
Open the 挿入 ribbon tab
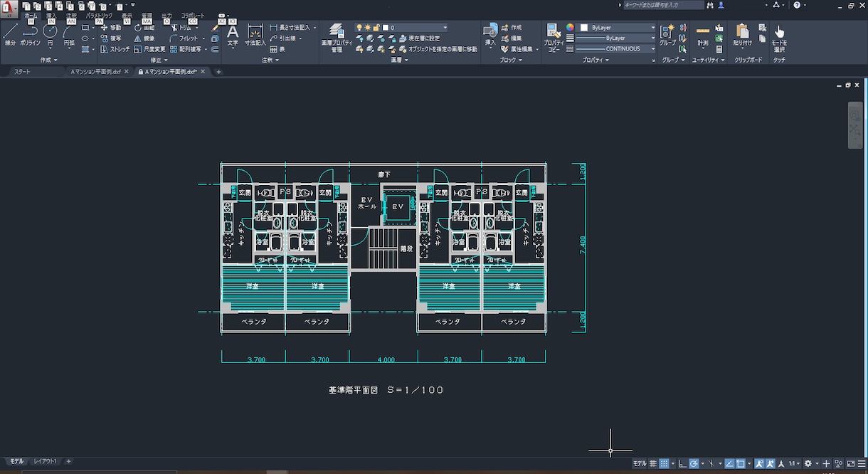[51, 15]
